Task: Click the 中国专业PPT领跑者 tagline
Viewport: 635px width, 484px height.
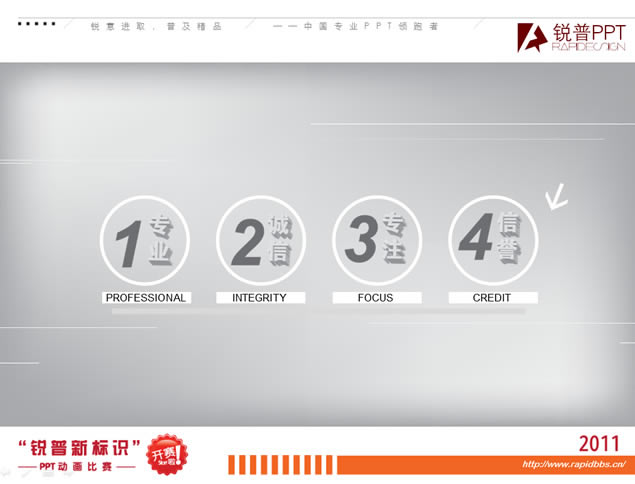Action: point(356,25)
